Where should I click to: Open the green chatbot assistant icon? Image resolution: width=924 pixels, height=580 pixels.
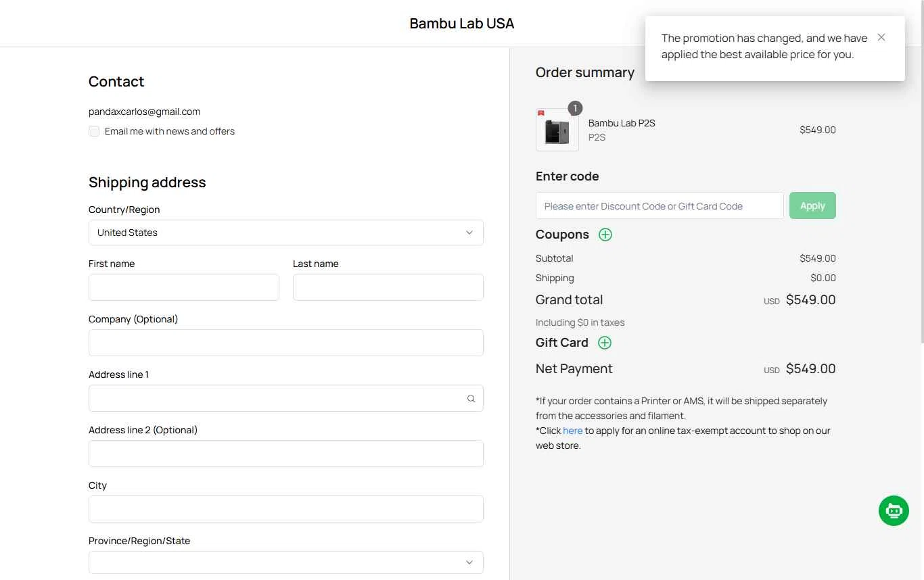[x=894, y=510]
